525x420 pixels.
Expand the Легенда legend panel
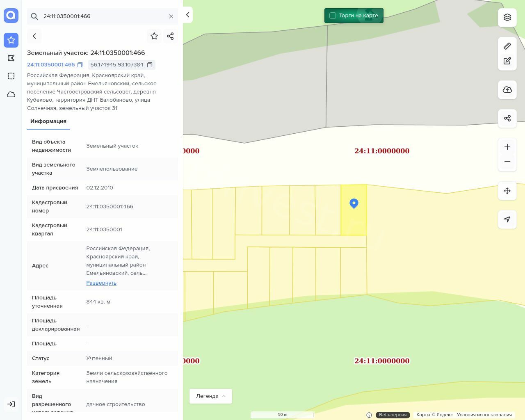pyautogui.click(x=210, y=396)
